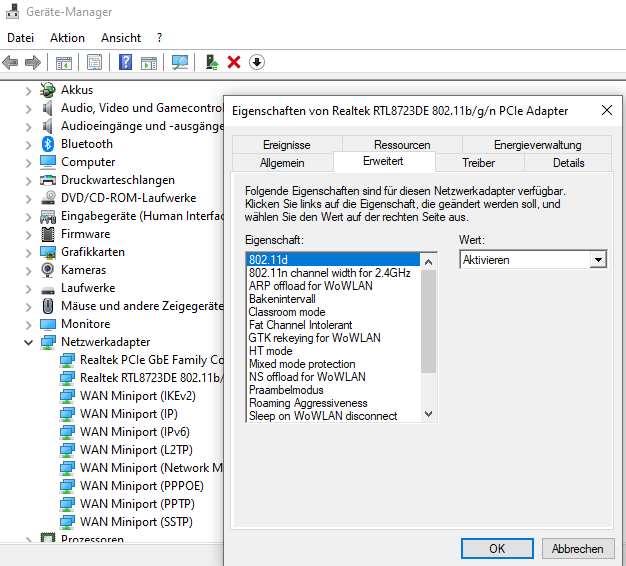Expand the Bluetooth tree node
The height and width of the screenshot is (566, 626).
(x=28, y=144)
